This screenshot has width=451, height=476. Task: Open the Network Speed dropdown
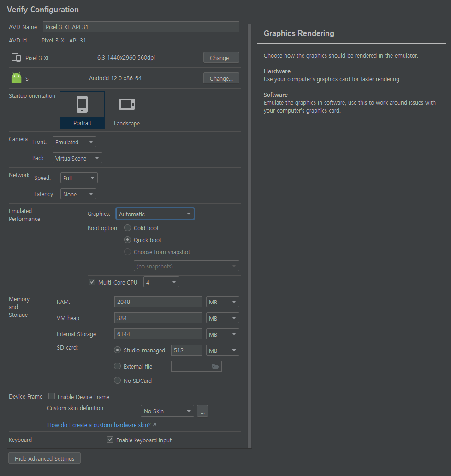click(79, 178)
